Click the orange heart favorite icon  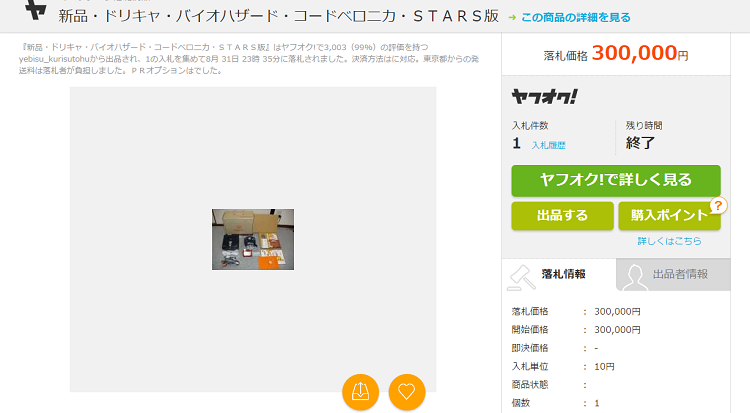coord(407,392)
